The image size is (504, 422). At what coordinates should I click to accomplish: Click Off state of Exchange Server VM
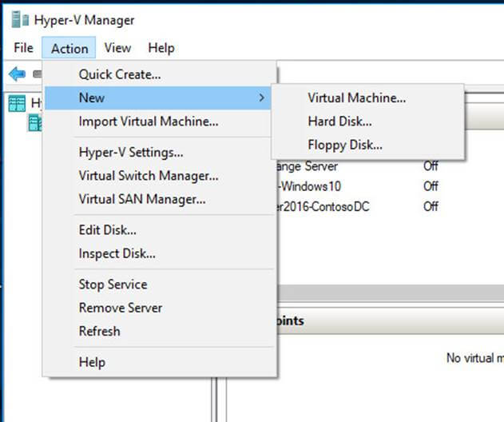tap(431, 166)
